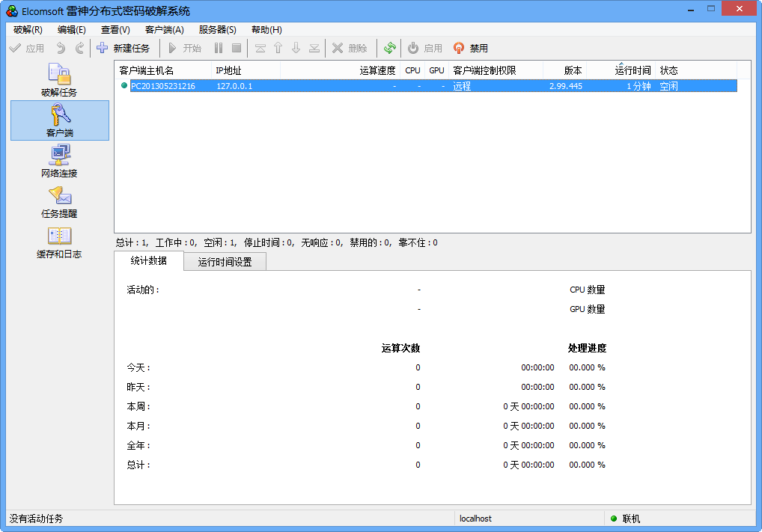The image size is (762, 532).
Task: Click the 应用 button
Action: coord(28,48)
